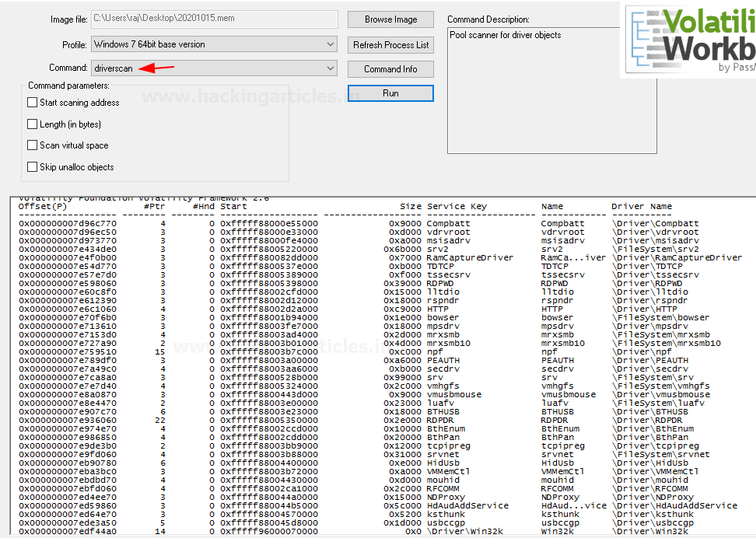756x538 pixels.
Task: Select the Service Key column header
Action: click(x=457, y=206)
